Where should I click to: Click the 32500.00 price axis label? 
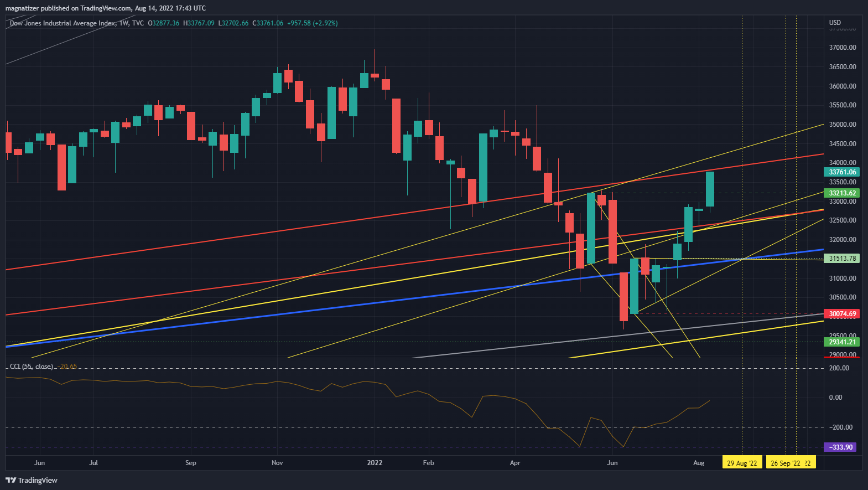click(843, 220)
